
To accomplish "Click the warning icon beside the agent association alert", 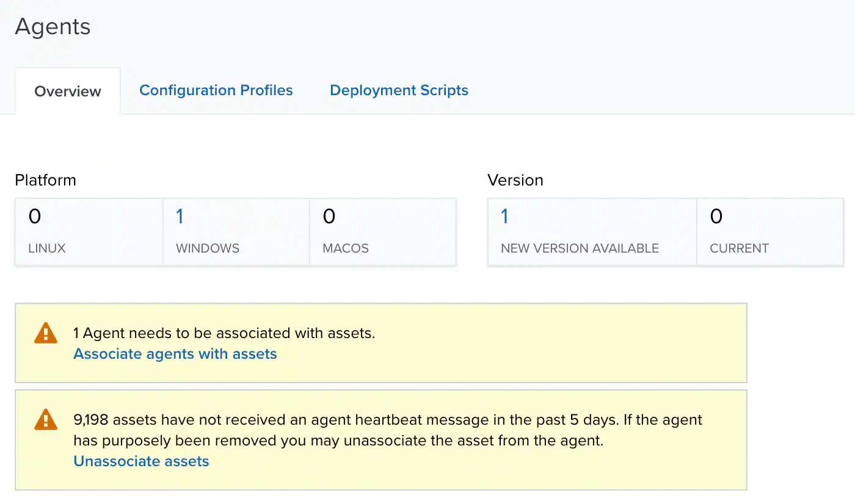I will click(x=45, y=333).
